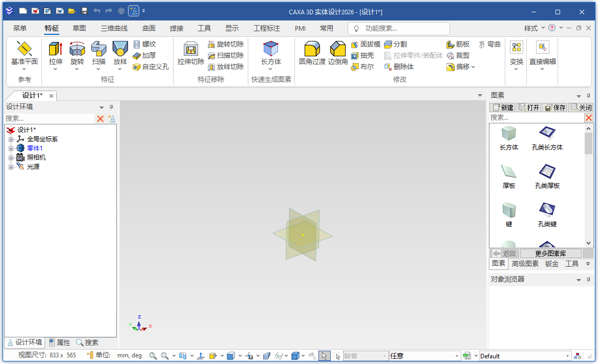Open the 变换 transform tool
This screenshot has height=364, width=598.
tap(517, 56)
